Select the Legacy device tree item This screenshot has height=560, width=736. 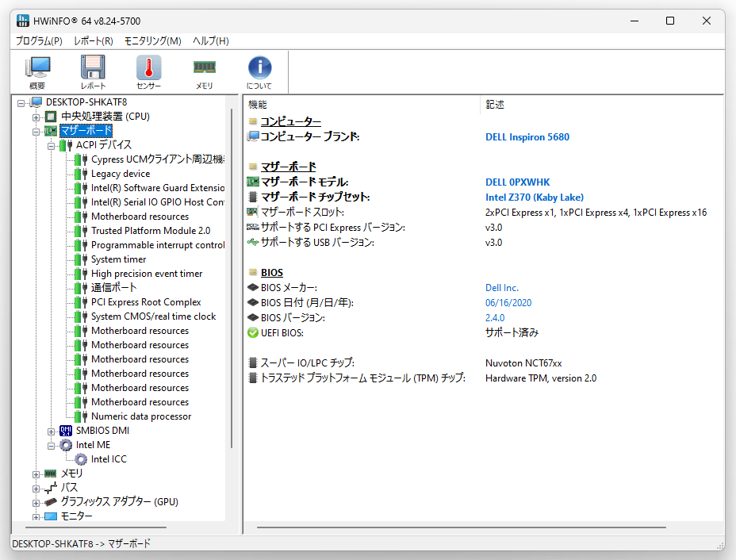click(121, 174)
